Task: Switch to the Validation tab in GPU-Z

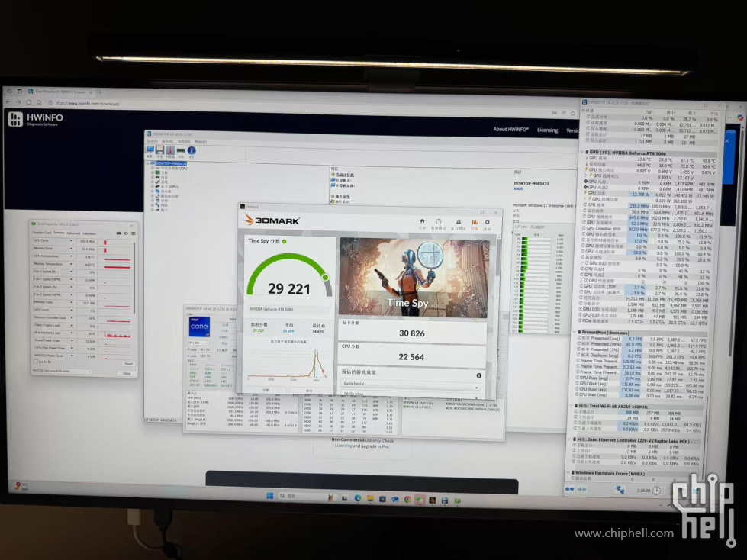Action: tap(89, 233)
